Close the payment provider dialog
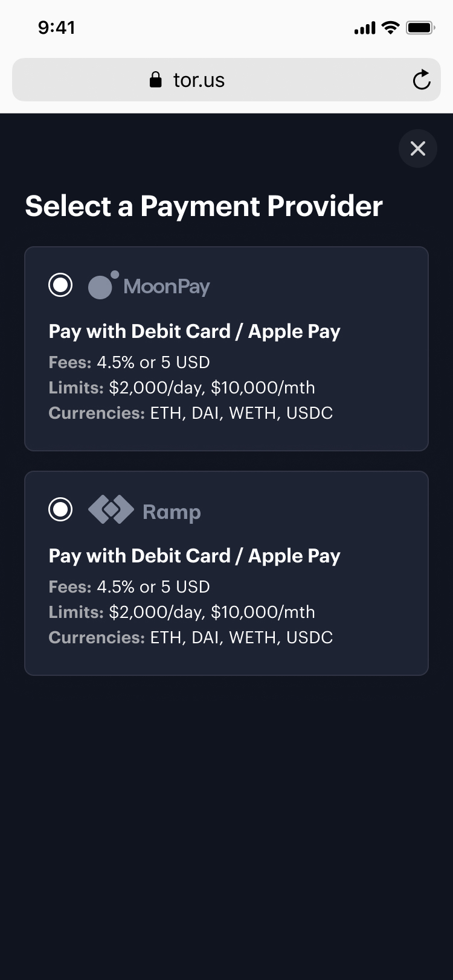This screenshot has height=980, width=453. [418, 148]
